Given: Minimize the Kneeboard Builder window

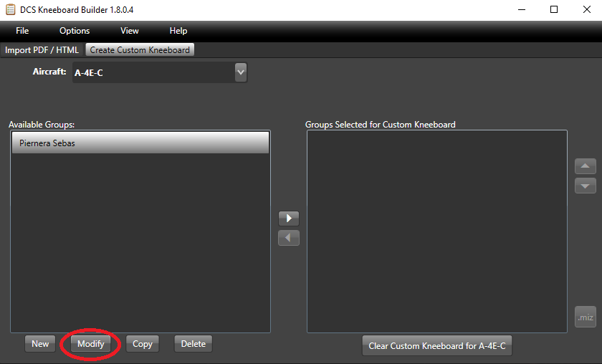Looking at the screenshot, I should [x=522, y=9].
